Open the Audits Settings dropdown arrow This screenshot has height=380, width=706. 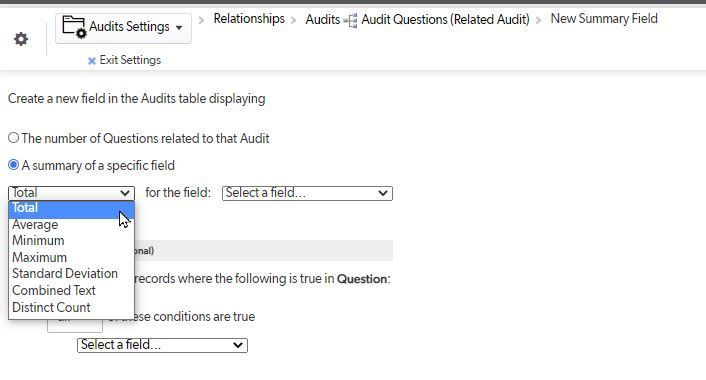(179, 28)
